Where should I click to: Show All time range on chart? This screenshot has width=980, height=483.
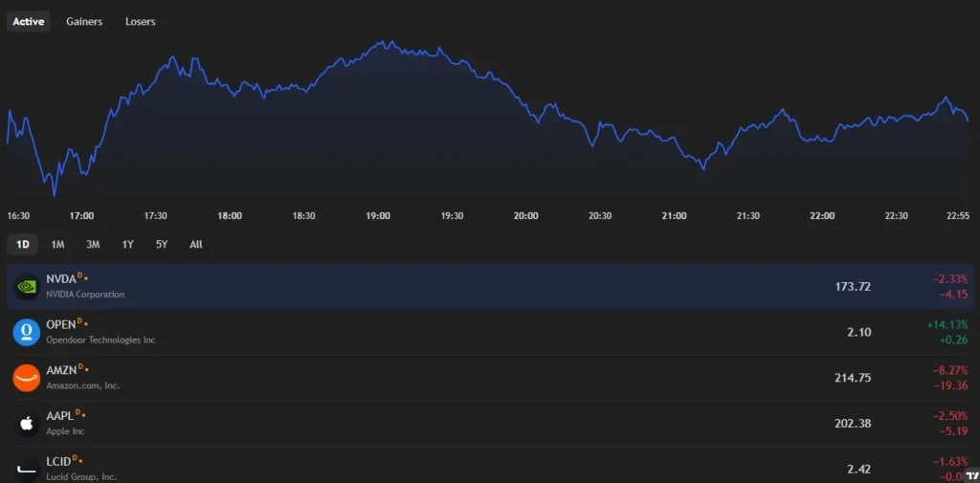pos(196,244)
